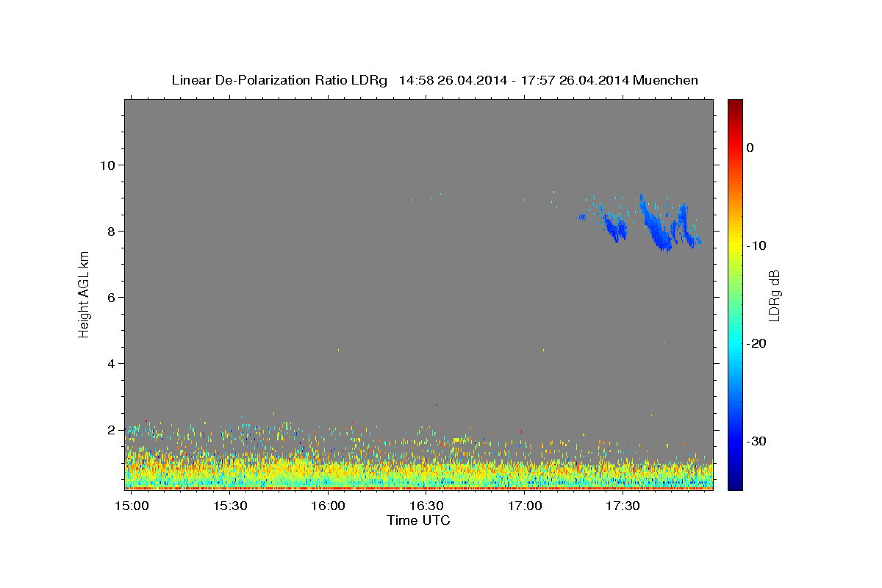Click the height tick label 10
882x588 pixels.
(x=109, y=165)
